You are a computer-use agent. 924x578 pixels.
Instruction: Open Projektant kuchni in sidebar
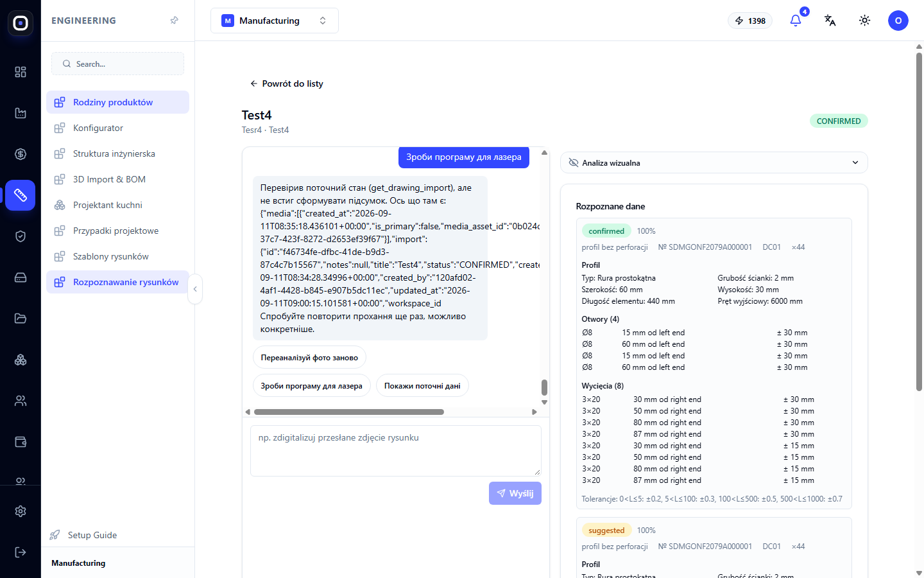pyautogui.click(x=117, y=205)
